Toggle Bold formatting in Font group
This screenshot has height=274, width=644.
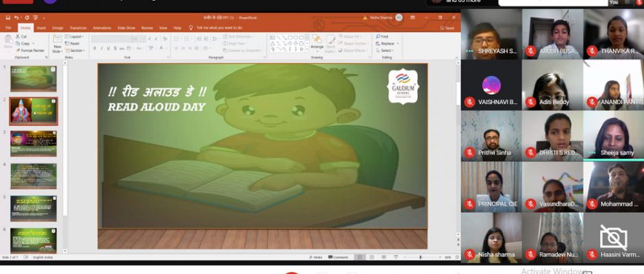[x=95, y=48]
